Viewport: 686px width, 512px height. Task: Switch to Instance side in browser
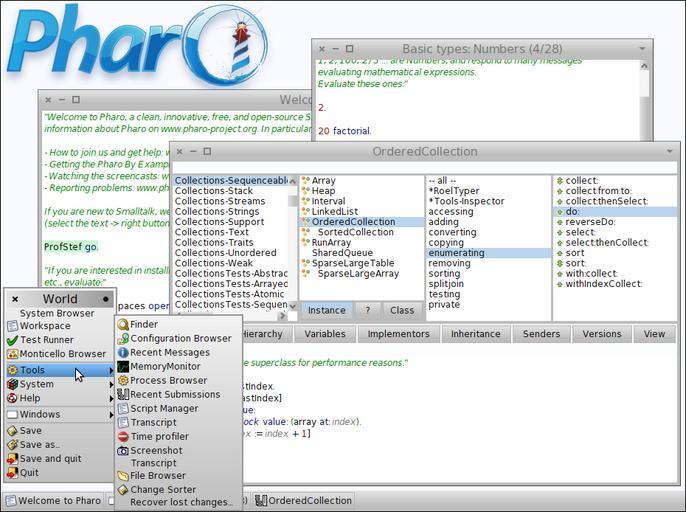click(326, 311)
